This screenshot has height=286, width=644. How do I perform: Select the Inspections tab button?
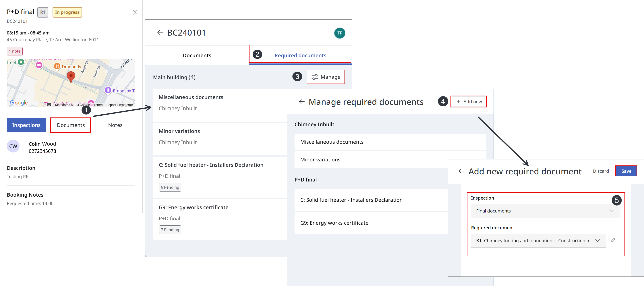tap(26, 125)
